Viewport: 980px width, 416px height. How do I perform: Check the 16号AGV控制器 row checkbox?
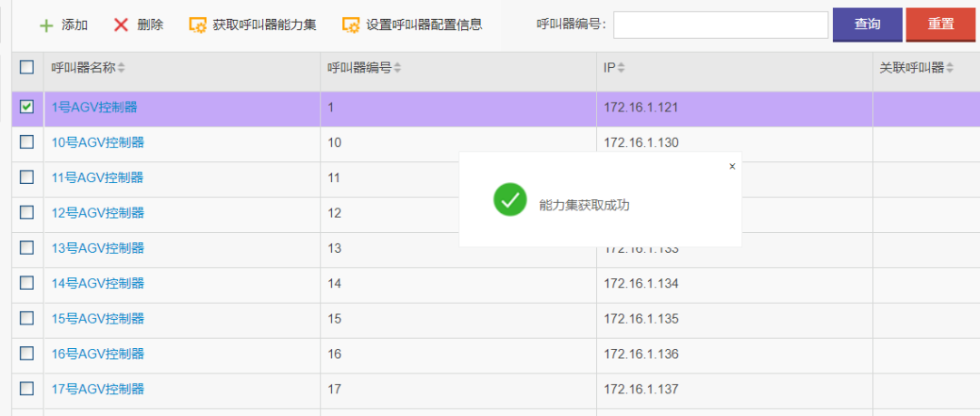coord(27,353)
